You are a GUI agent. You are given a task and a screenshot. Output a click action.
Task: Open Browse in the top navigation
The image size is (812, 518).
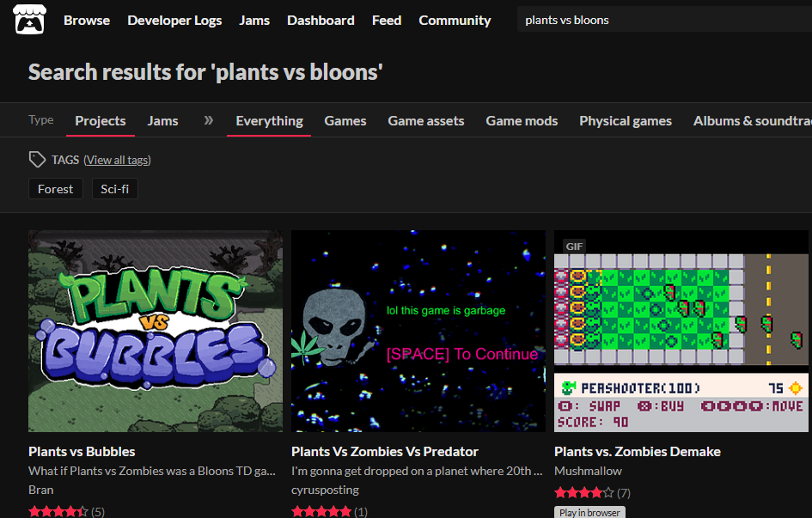87,20
